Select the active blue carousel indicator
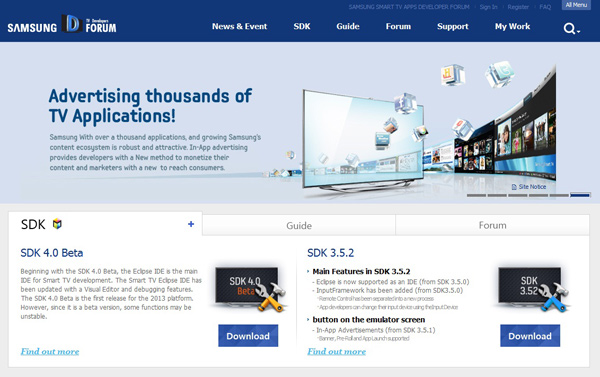Screen dimensions: 600x377 (580, 195)
